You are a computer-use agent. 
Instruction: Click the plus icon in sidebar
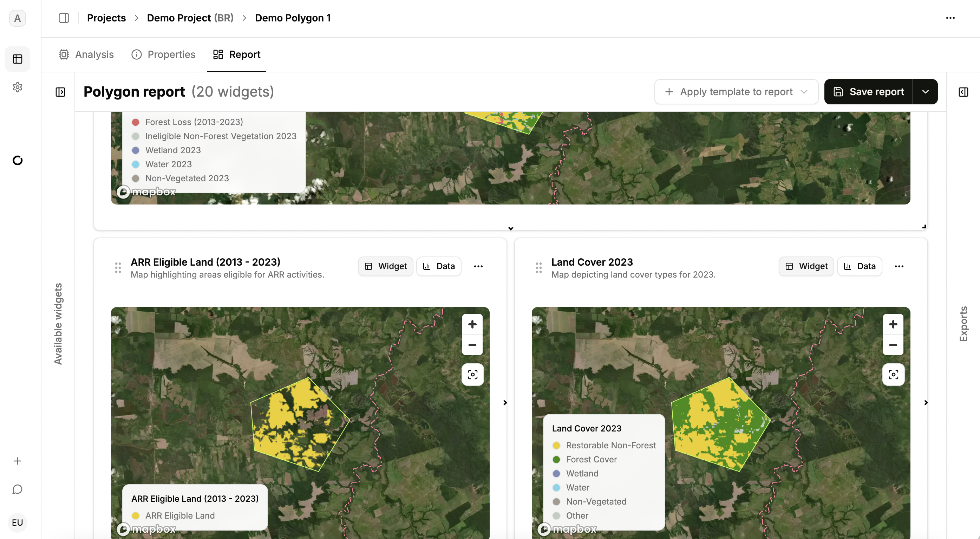point(18,461)
